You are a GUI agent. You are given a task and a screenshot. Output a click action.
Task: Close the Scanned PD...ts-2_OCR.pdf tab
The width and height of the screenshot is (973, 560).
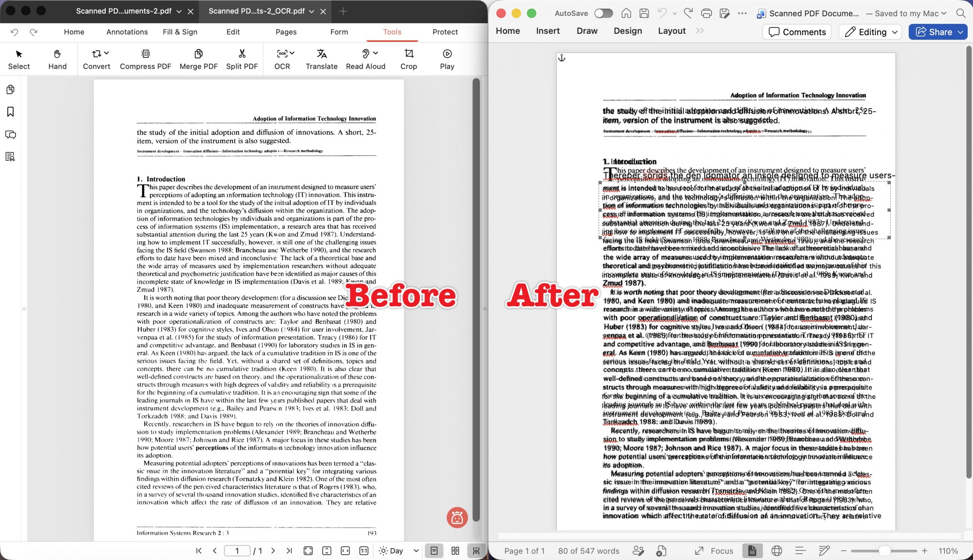pyautogui.click(x=323, y=11)
